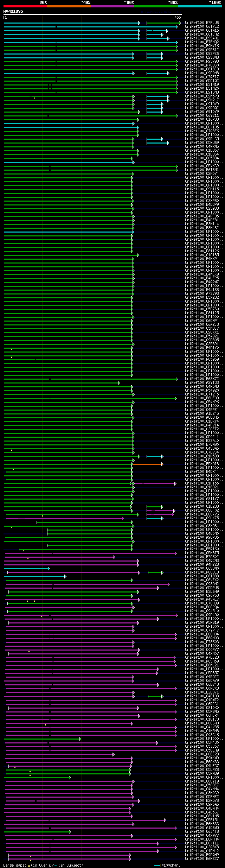The image size is (225, 868).
Task: Select the UniRef100_B6QH04 label
Action: coord(202,634)
